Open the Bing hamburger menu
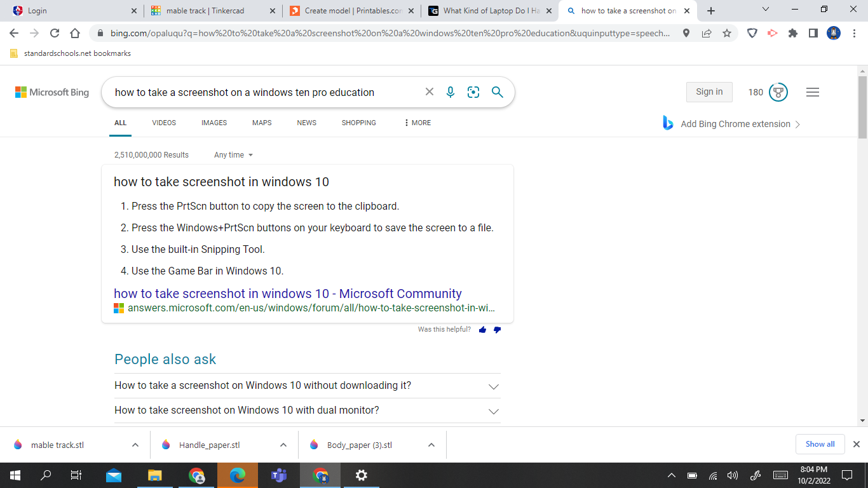This screenshot has height=488, width=868. [x=813, y=92]
